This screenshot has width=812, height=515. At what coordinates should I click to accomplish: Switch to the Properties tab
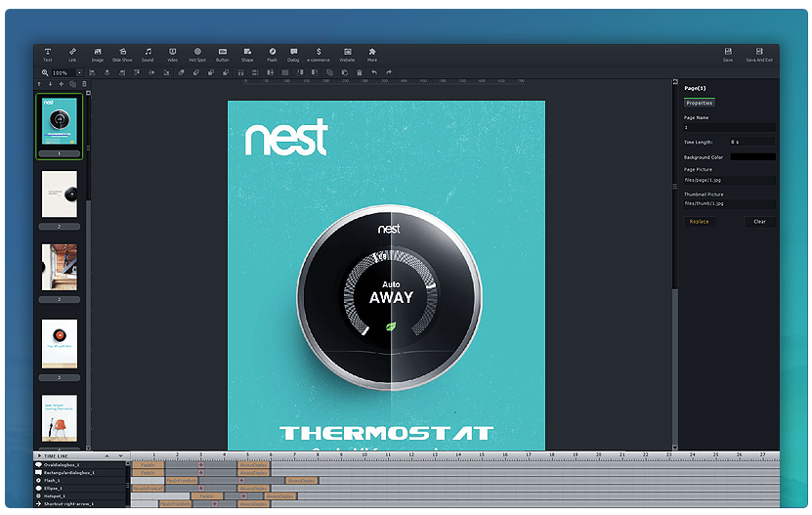tap(699, 104)
